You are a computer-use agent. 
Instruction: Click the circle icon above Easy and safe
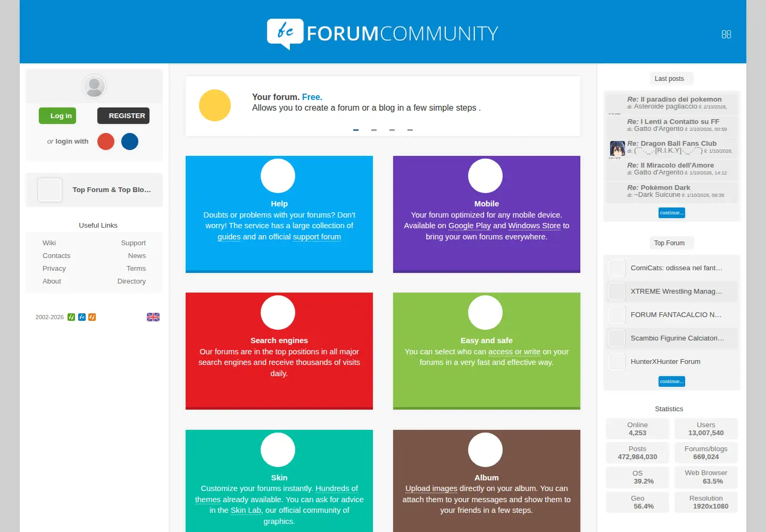click(x=485, y=312)
